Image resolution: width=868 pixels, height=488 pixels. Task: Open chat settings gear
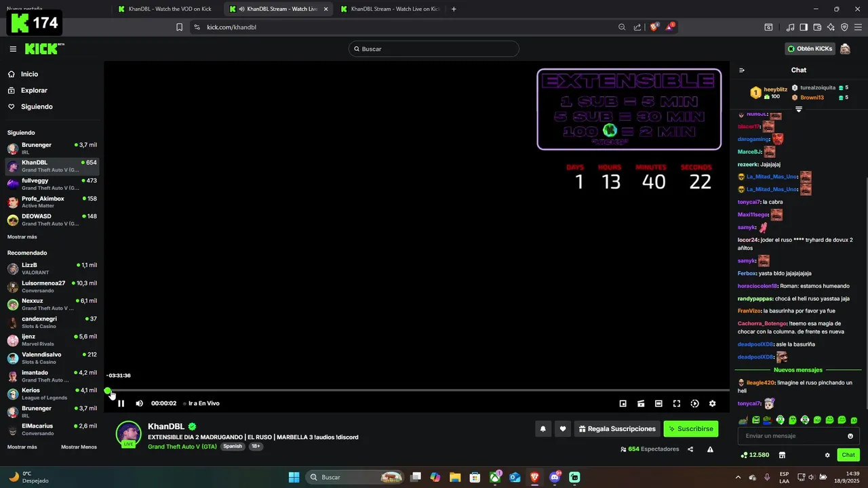(827, 455)
